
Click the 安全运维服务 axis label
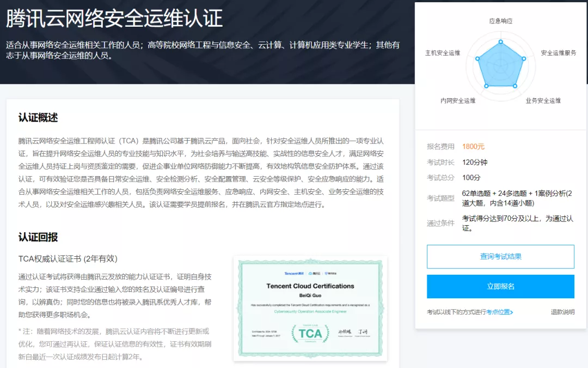558,53
